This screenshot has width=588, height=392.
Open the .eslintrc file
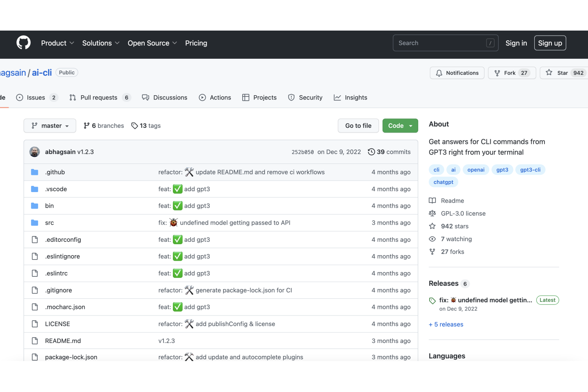pos(56,273)
